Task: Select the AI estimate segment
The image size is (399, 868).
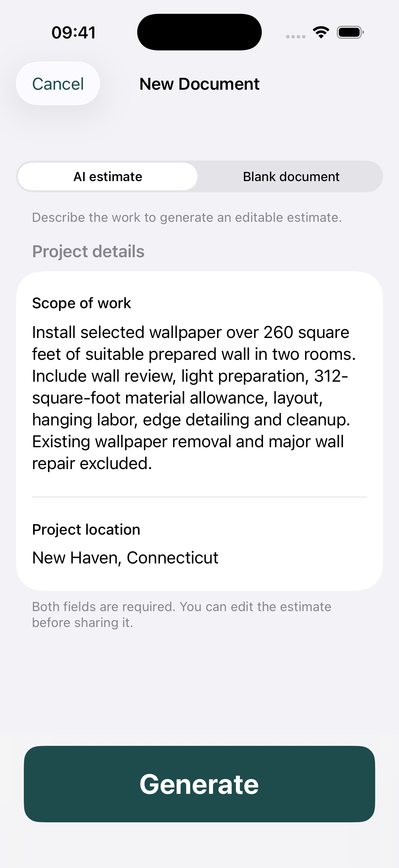Action: pyautogui.click(x=108, y=176)
